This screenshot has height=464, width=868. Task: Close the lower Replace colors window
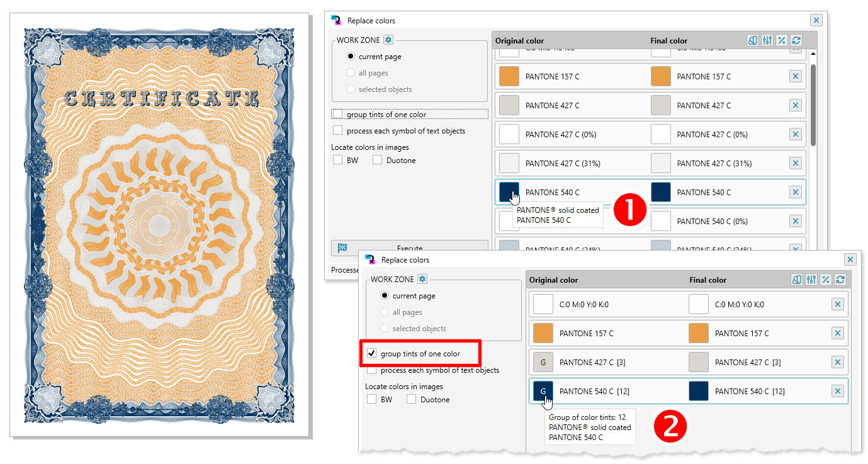point(850,259)
